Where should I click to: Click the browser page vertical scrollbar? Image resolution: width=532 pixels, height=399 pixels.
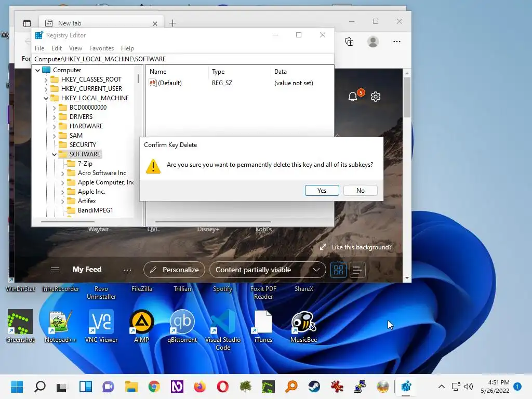(x=407, y=97)
